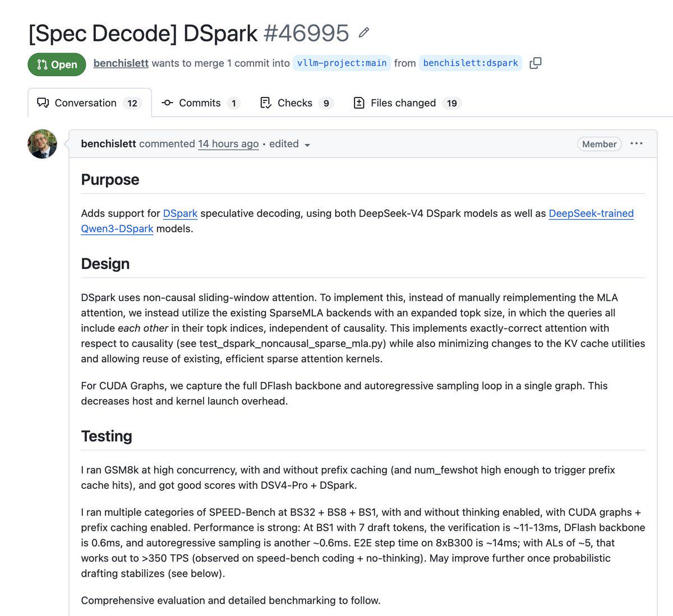Select the Checks tab
The height and width of the screenshot is (616, 673).
point(297,103)
